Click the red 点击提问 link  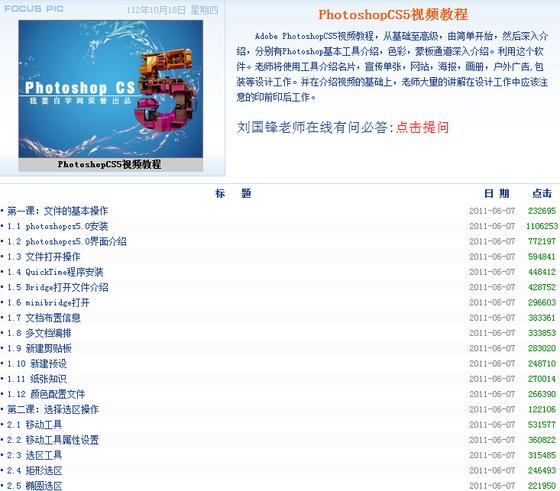pyautogui.click(x=422, y=127)
